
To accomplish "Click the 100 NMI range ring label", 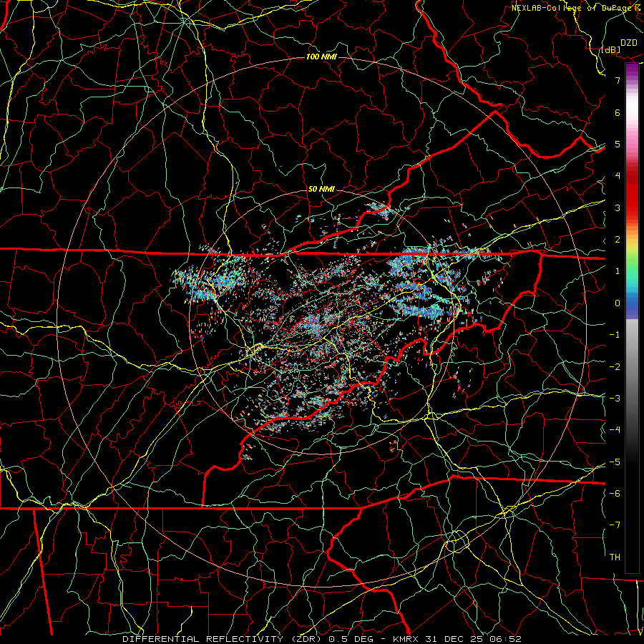I will coord(321,57).
